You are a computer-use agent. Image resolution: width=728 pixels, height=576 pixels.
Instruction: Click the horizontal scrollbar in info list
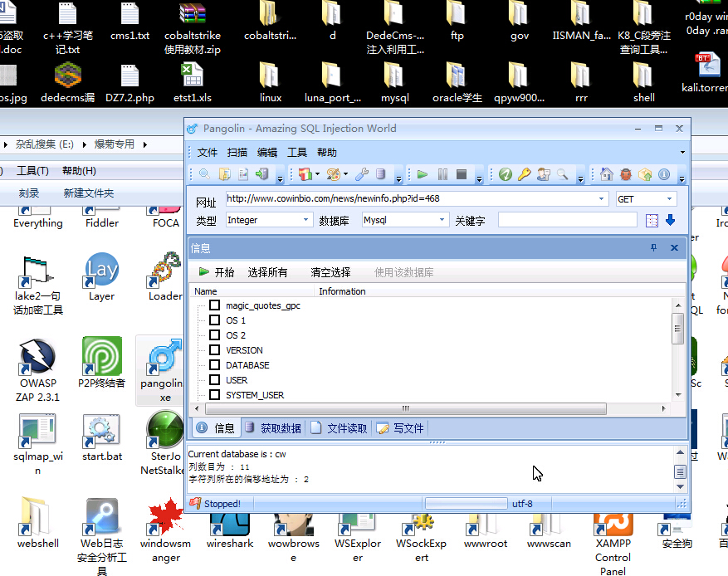coord(406,408)
